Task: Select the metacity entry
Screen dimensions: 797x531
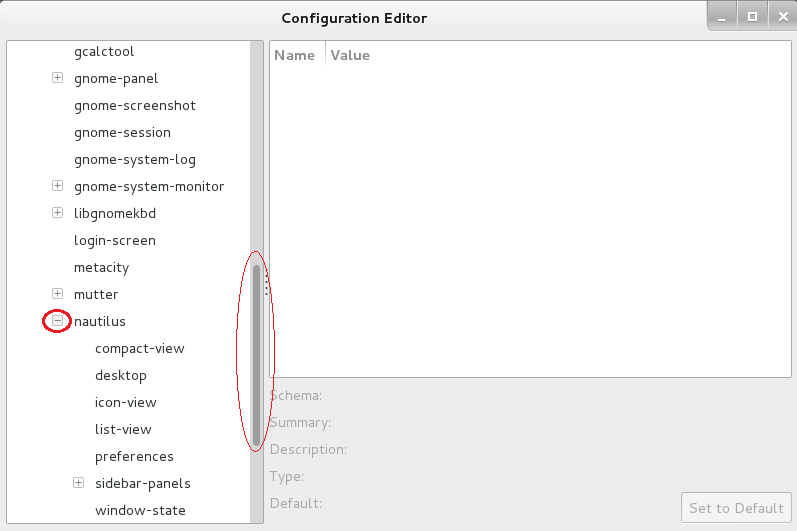Action: coord(101,267)
